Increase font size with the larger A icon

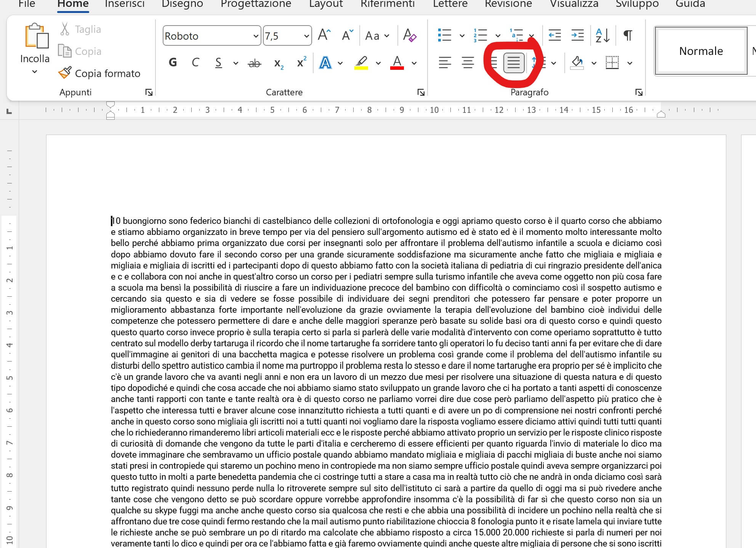(x=324, y=35)
